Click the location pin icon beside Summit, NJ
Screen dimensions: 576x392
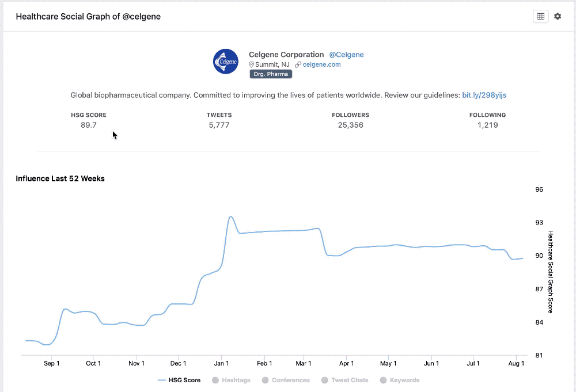tap(251, 64)
